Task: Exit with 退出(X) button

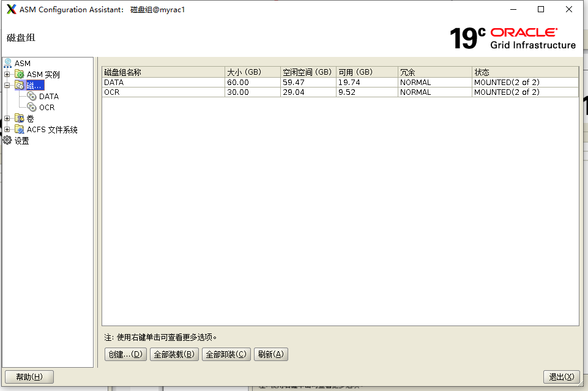Action: click(561, 377)
